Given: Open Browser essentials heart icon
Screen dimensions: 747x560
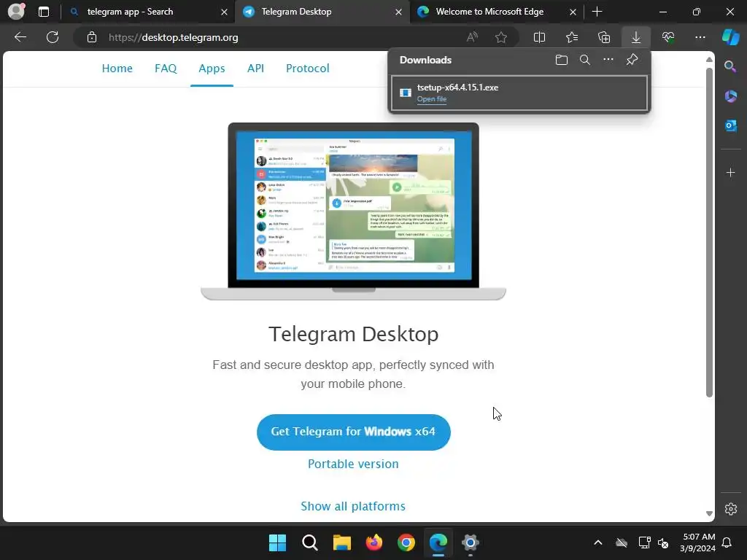Looking at the screenshot, I should 668,37.
